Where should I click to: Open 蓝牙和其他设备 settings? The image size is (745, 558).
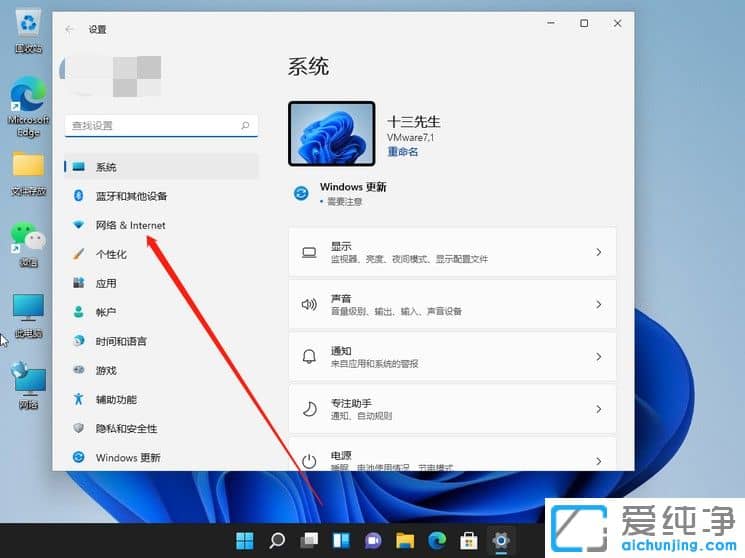pyautogui.click(x=131, y=196)
